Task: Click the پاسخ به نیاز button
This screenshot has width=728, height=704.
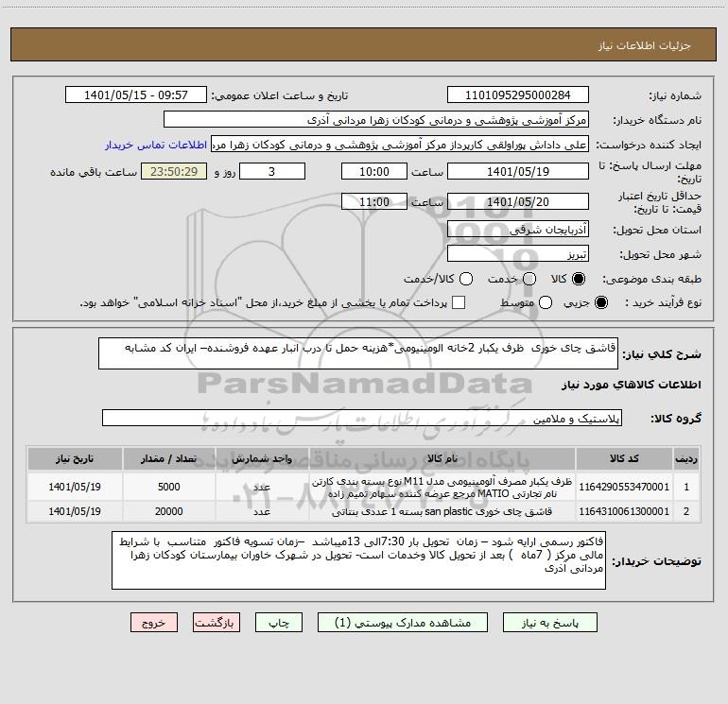Action: click(x=549, y=623)
